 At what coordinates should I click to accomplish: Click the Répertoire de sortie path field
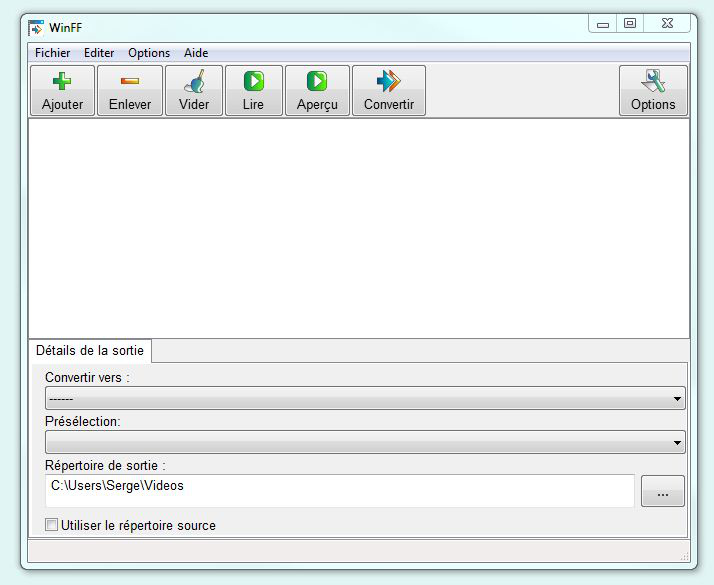340,490
